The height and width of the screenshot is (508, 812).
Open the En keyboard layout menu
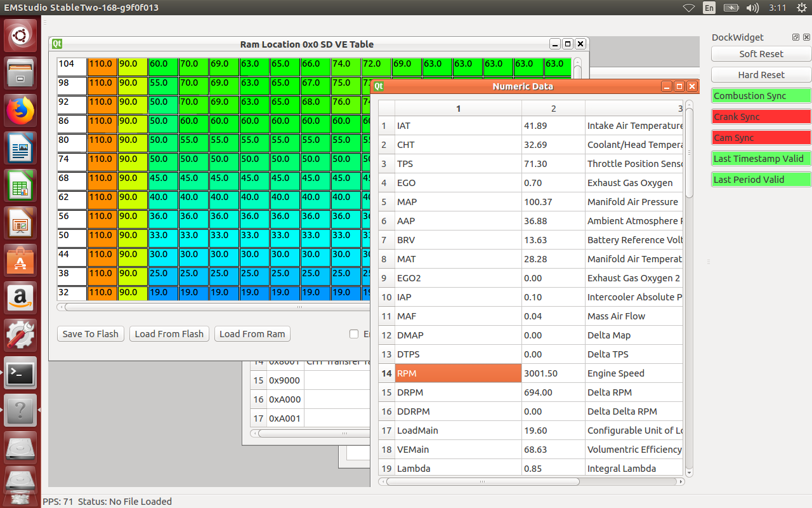(x=709, y=8)
